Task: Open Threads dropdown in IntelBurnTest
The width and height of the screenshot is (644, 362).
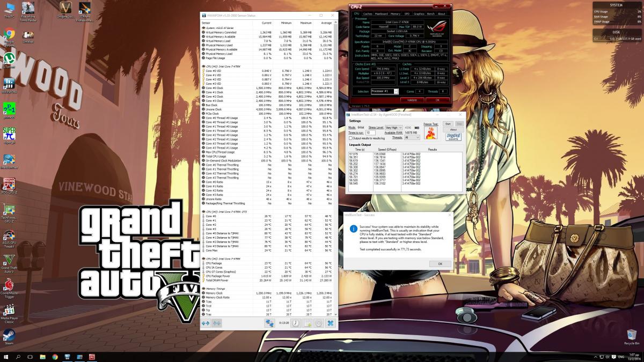Action: point(412,137)
